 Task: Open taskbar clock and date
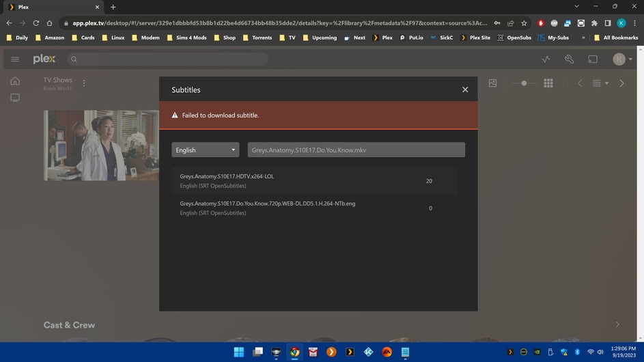(624, 352)
